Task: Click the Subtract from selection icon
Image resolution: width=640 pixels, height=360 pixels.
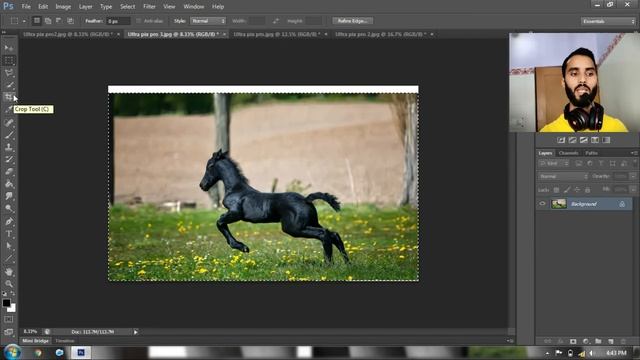Action: click(59, 21)
